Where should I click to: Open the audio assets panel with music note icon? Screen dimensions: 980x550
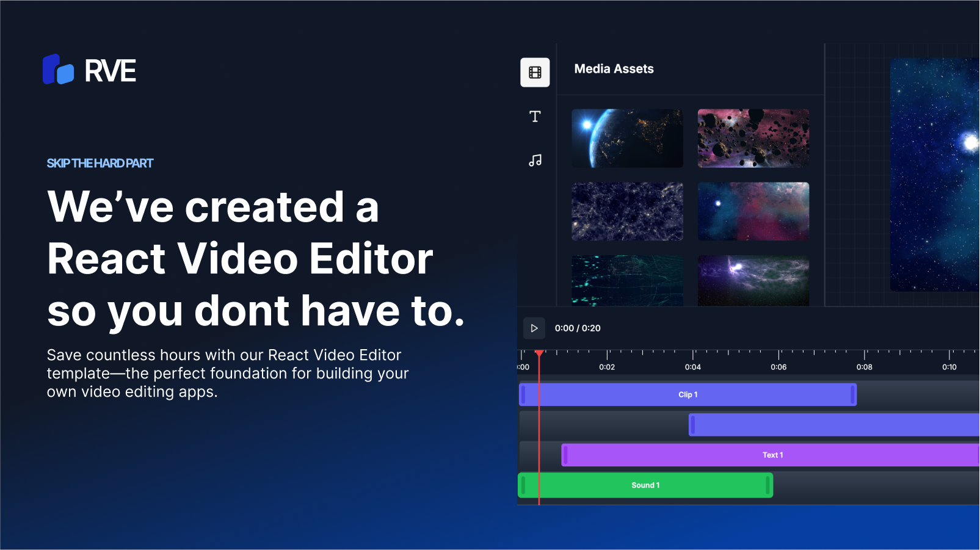[534, 160]
